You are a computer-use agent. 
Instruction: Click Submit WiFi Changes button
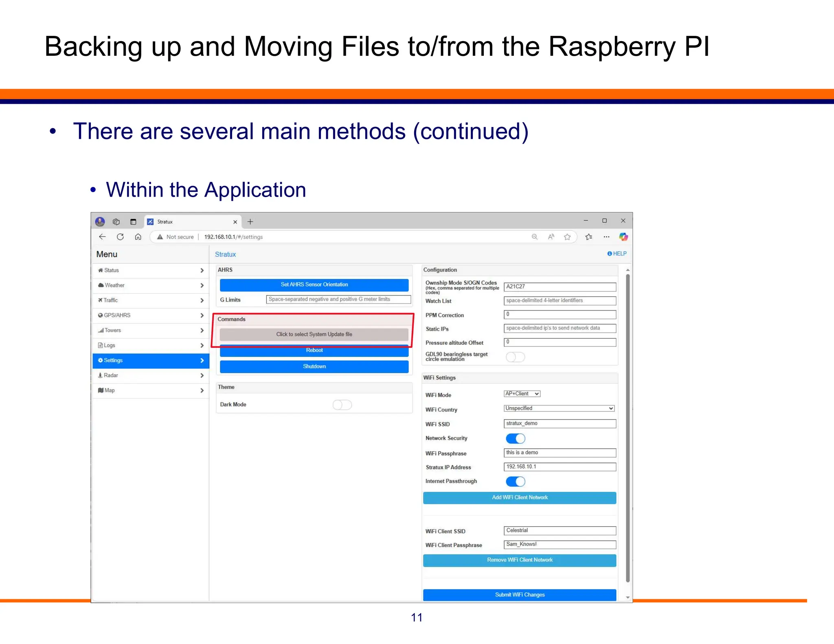tap(520, 595)
